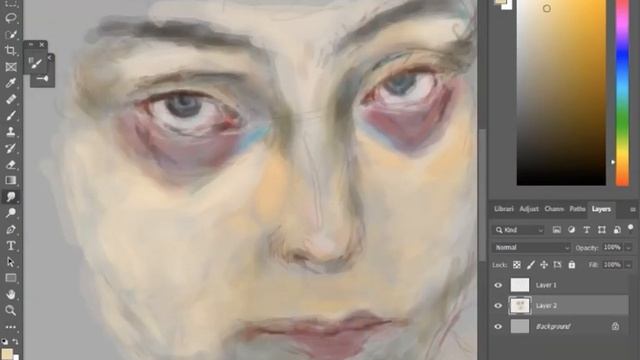
Task: Switch to the Adjustments tab
Action: click(529, 209)
